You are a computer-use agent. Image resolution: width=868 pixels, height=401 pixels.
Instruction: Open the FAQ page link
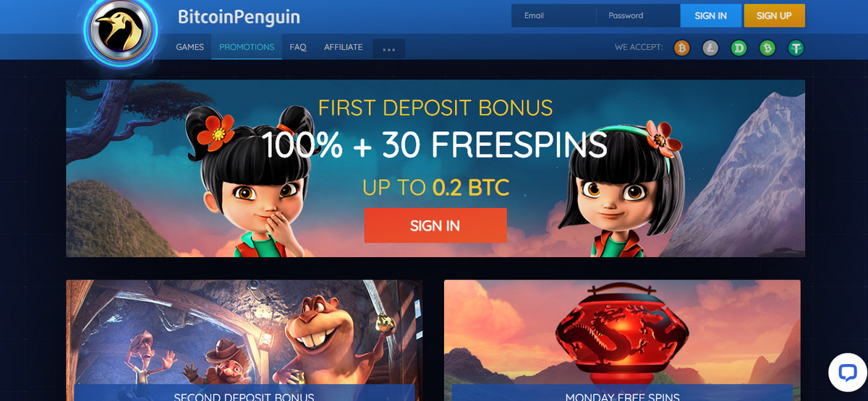tap(298, 47)
